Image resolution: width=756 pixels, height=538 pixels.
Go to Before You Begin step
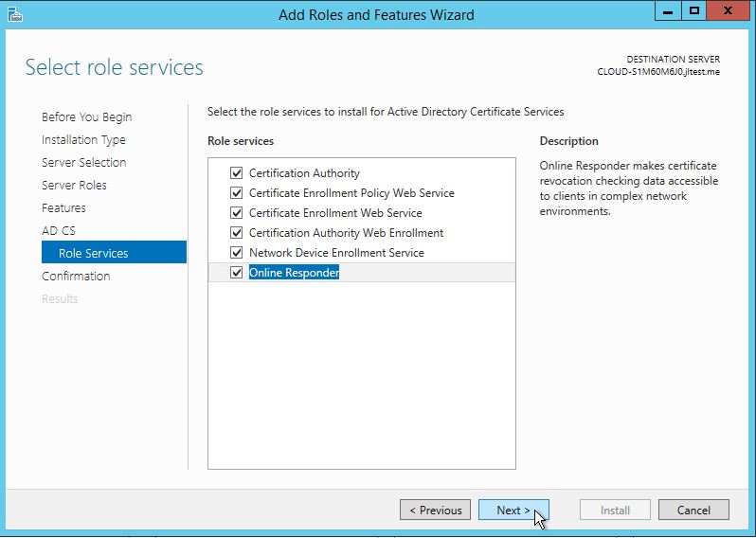(x=87, y=117)
